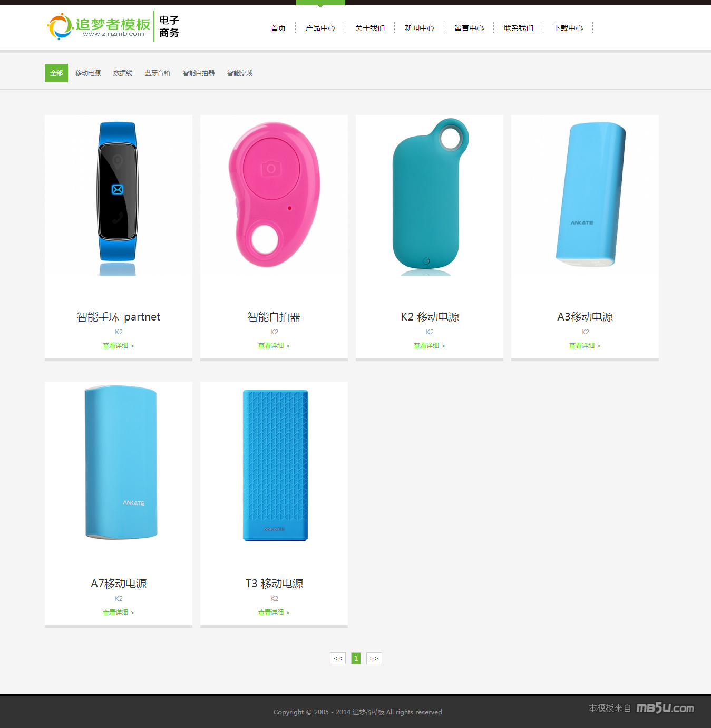This screenshot has width=711, height=728.
Task: View details link for A7移动电源
Action: (x=118, y=613)
